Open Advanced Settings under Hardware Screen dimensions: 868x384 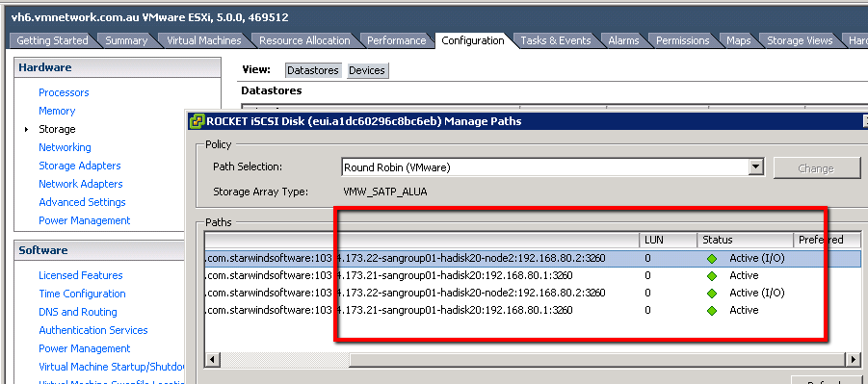[x=82, y=202]
